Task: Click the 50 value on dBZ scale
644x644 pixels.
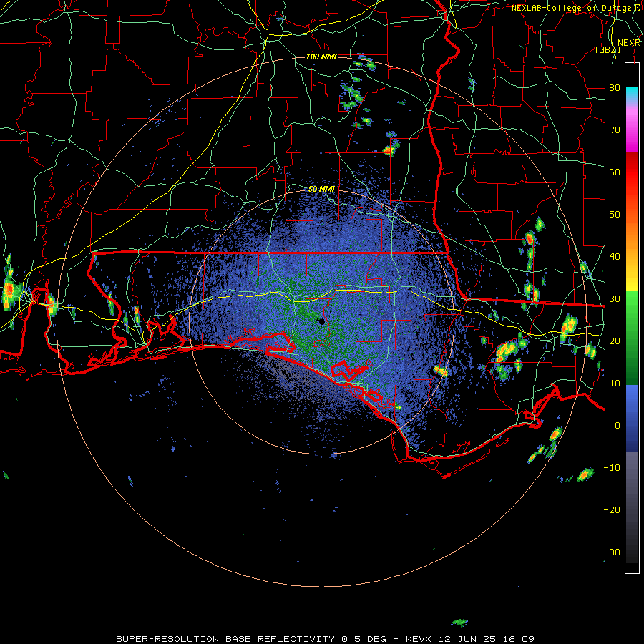Action: [615, 215]
